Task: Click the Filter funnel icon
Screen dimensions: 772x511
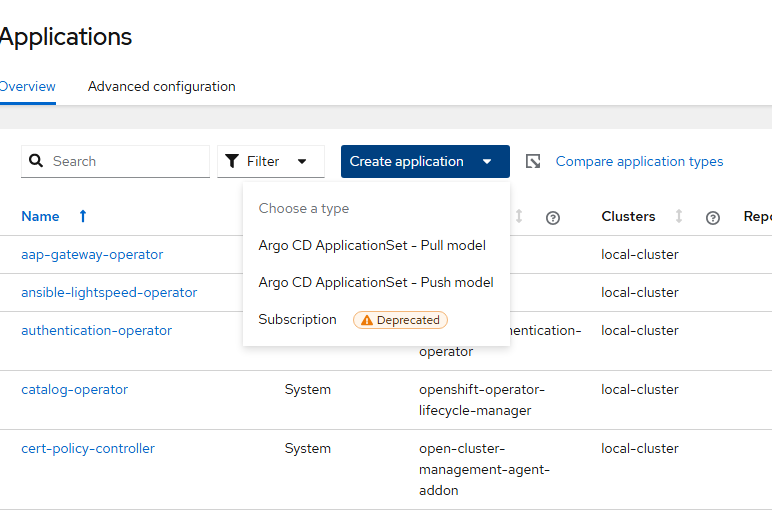Action: pos(232,161)
